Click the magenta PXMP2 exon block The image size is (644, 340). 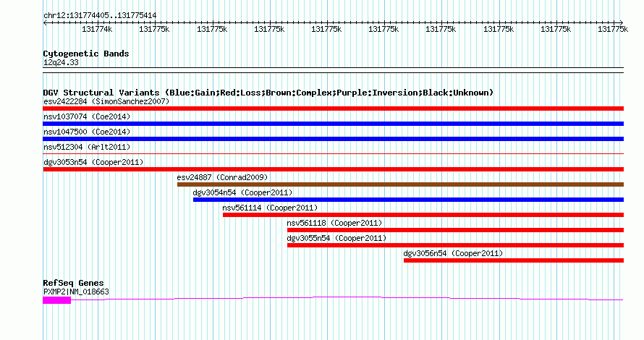point(56,300)
